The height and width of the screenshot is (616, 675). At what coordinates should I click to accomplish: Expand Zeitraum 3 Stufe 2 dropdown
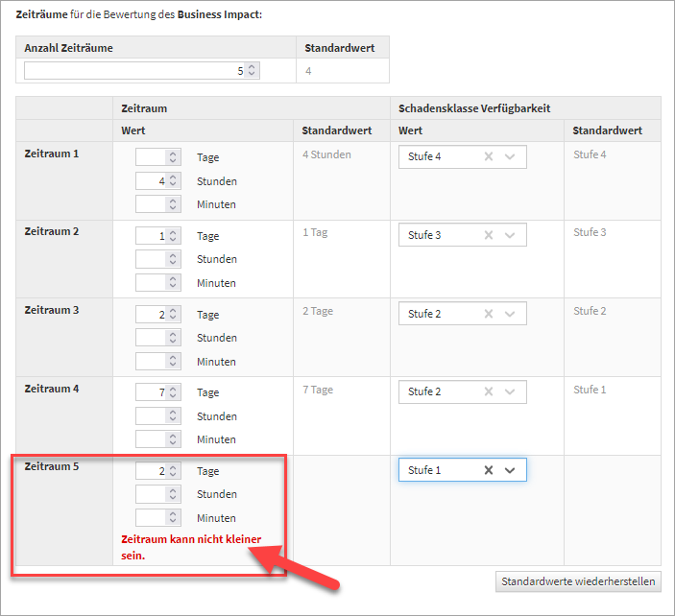coord(510,314)
